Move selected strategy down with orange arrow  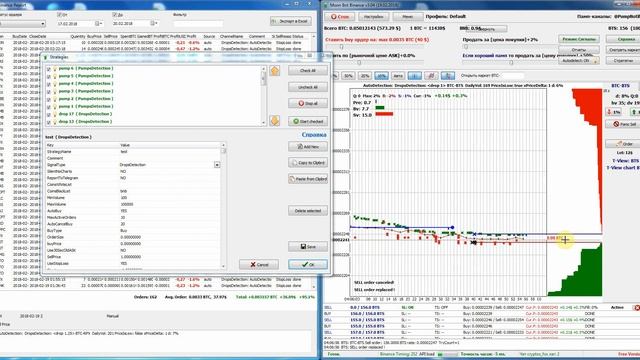275,121
